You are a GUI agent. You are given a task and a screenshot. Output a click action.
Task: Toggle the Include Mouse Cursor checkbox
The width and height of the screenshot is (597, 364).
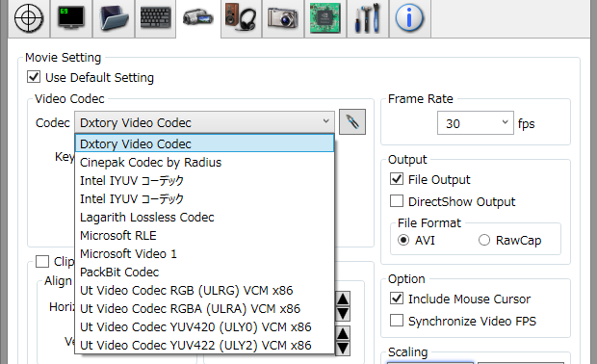[397, 299]
